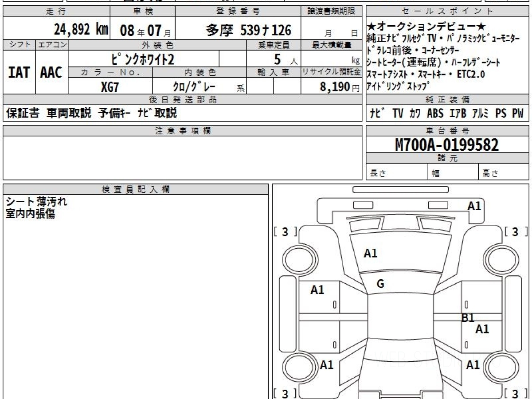Click the 譲渡書類期限 header cell
The image size is (532, 399).
tap(331, 12)
